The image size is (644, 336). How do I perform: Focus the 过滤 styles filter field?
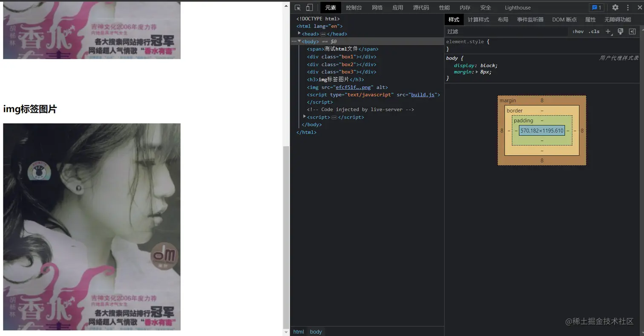coord(506,32)
